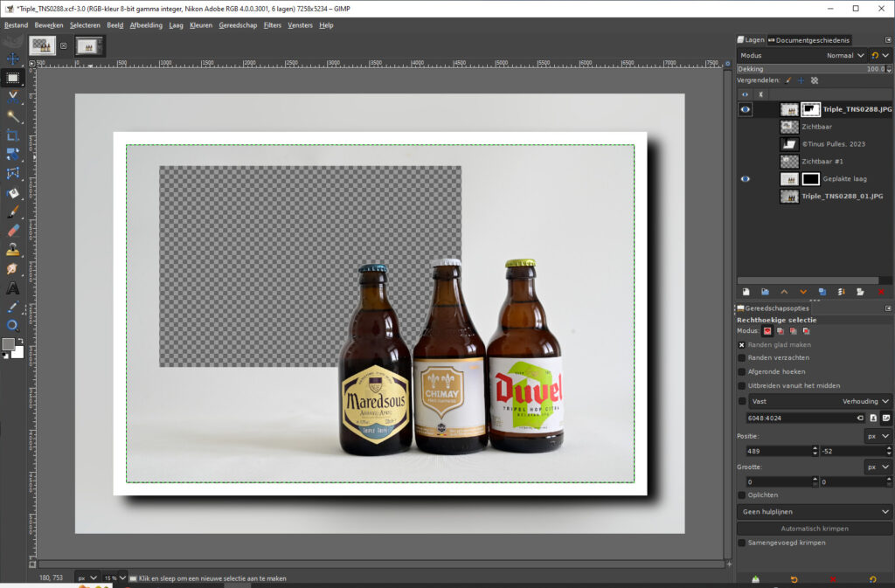Open the Laag menu
Screen dimensions: 895x588
coord(176,25)
